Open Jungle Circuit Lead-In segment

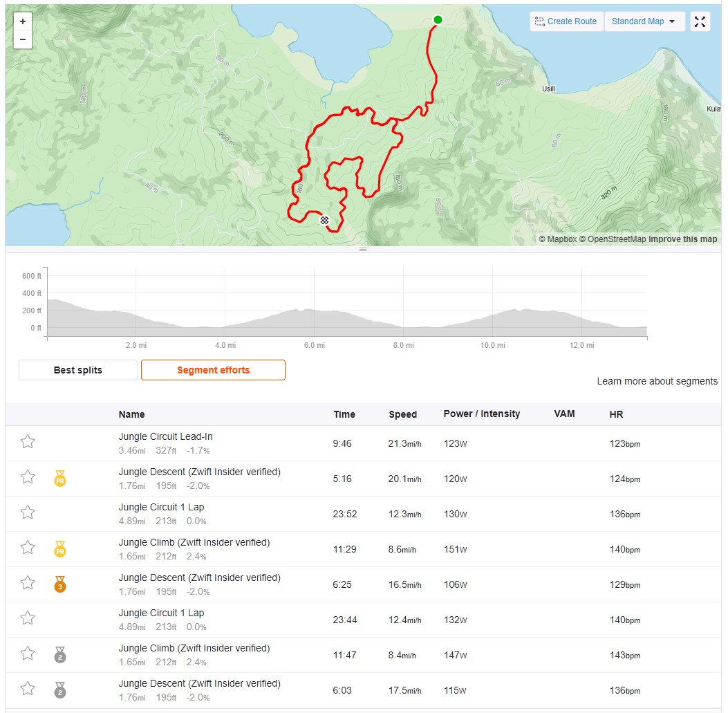point(165,436)
